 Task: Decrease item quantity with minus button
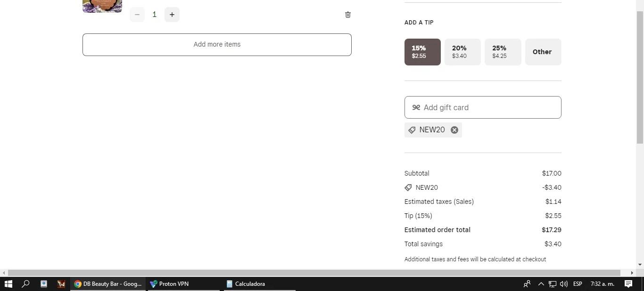point(137,15)
